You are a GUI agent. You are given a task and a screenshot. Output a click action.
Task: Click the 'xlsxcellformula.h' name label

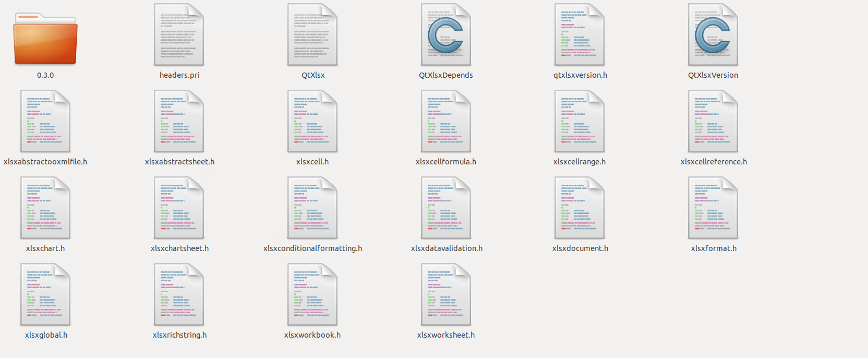click(446, 162)
